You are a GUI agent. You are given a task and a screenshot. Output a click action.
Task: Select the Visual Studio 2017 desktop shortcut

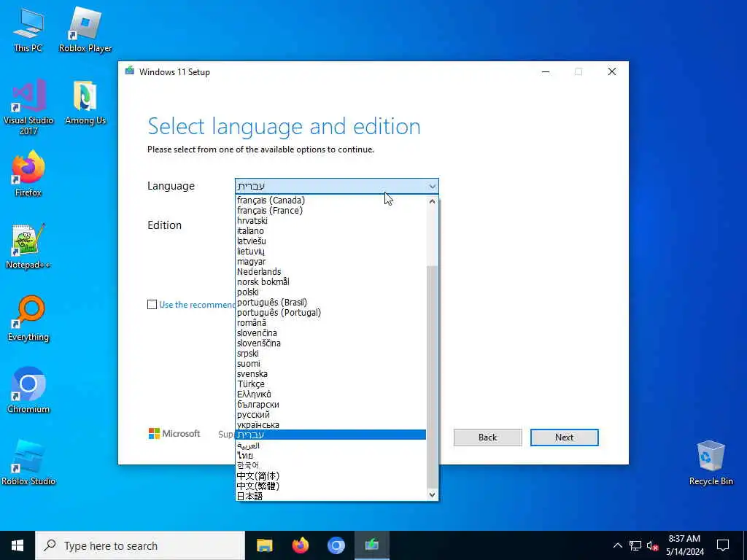click(x=28, y=106)
